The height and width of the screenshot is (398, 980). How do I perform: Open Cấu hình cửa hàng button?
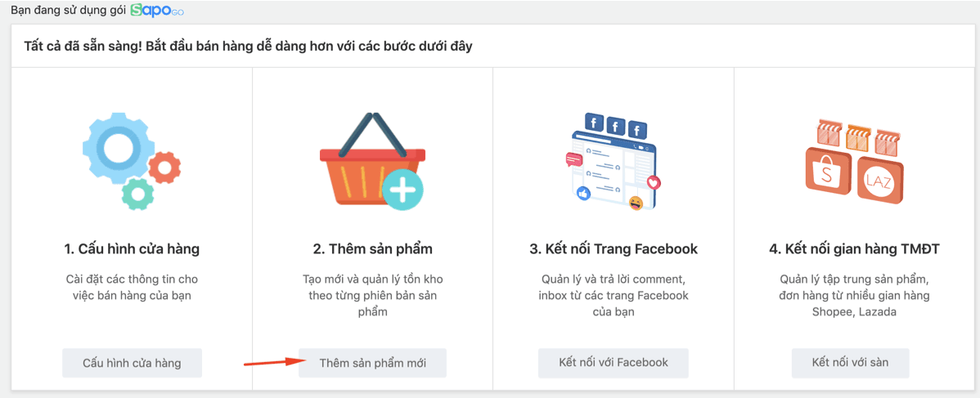coord(132,363)
